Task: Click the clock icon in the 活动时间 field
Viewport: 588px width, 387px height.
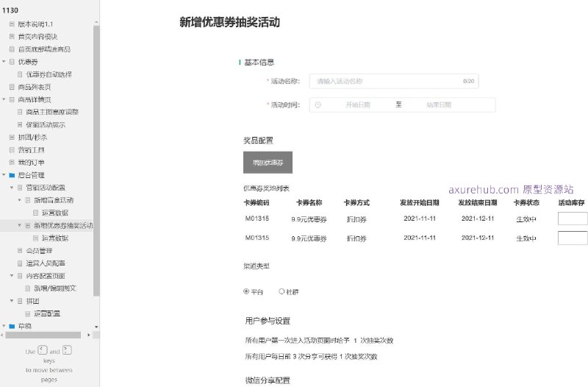Action: coord(318,104)
